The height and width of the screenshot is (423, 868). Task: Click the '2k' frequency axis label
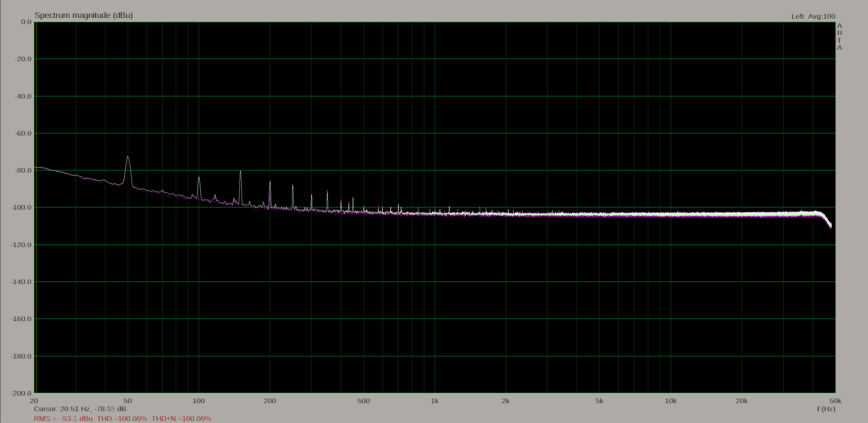point(506,401)
